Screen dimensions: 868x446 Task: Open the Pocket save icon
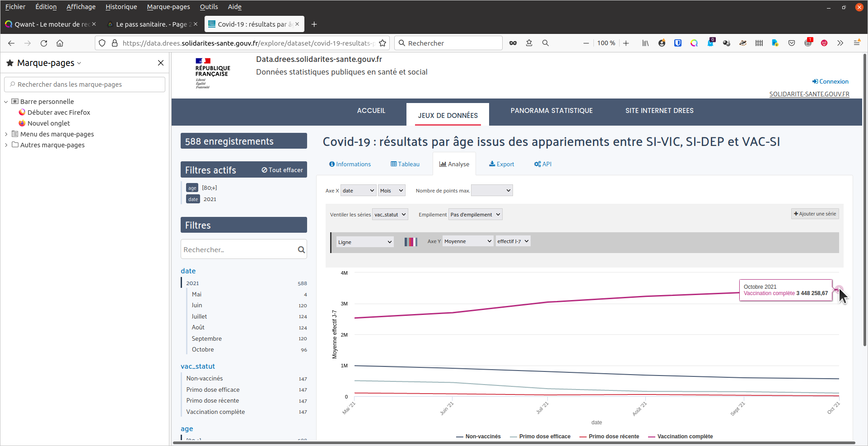(x=792, y=43)
